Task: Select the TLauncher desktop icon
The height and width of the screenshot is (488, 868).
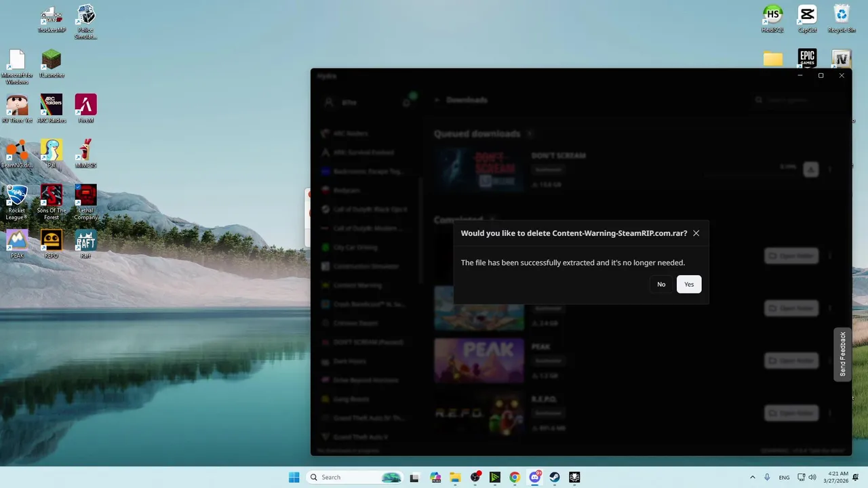Action: 52,64
